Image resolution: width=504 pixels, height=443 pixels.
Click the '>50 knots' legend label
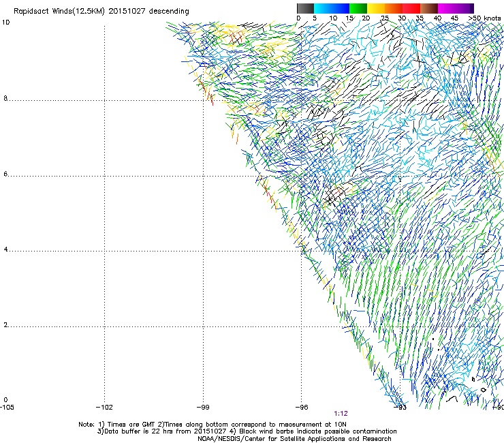point(484,18)
